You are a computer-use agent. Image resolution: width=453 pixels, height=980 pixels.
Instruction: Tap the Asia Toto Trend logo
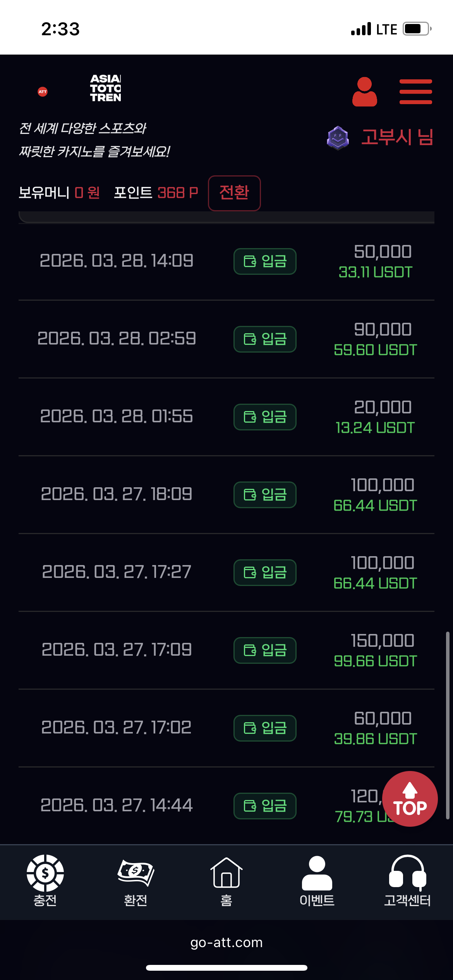point(105,88)
